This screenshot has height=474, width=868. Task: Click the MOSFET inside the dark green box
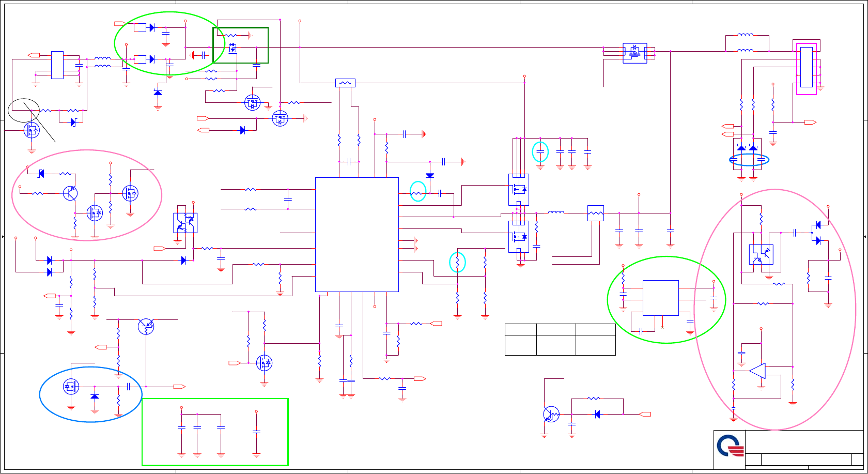click(233, 48)
